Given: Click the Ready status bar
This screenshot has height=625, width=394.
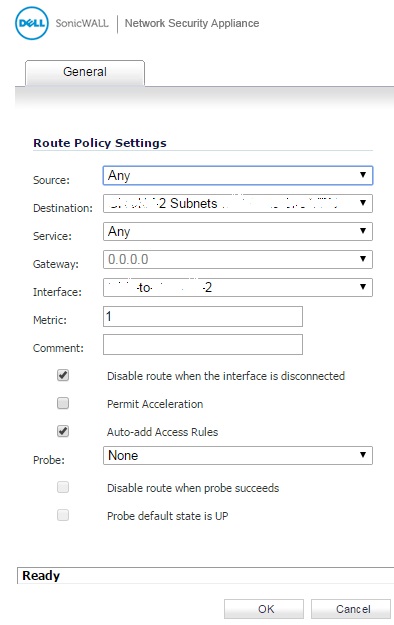Looking at the screenshot, I should pyautogui.click(x=205, y=576).
